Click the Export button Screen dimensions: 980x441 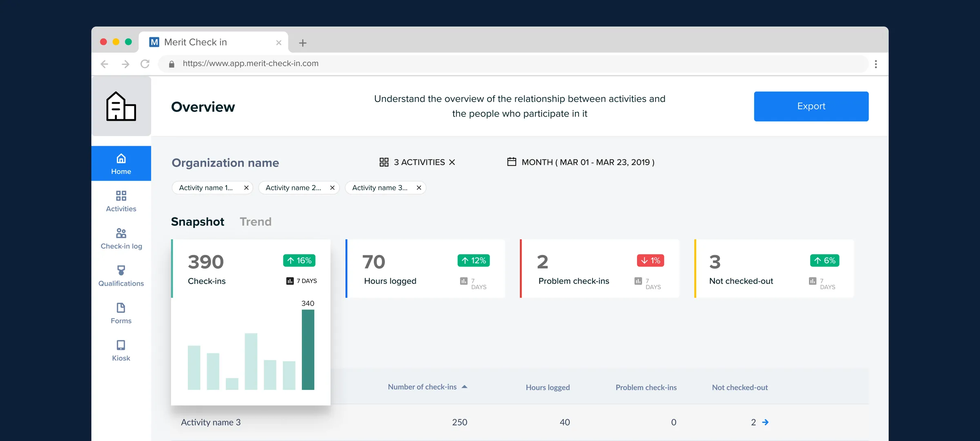(811, 106)
